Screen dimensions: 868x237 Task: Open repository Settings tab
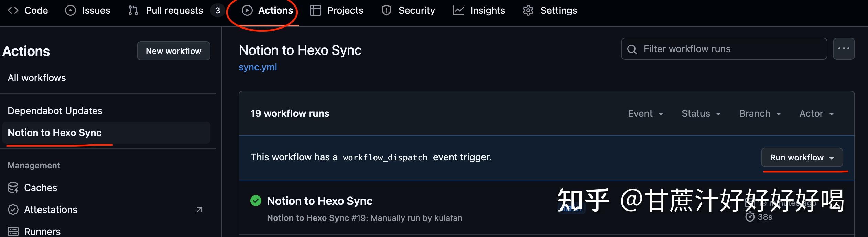pos(550,11)
